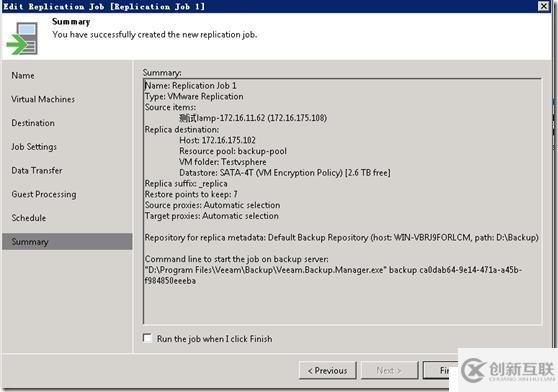The width and height of the screenshot is (558, 392).
Task: Click the Finish button
Action: [441, 371]
